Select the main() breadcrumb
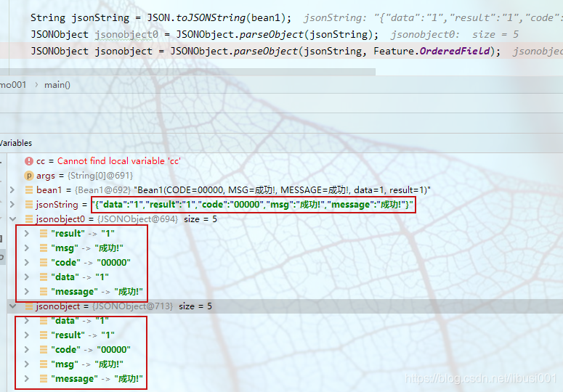 (x=57, y=85)
